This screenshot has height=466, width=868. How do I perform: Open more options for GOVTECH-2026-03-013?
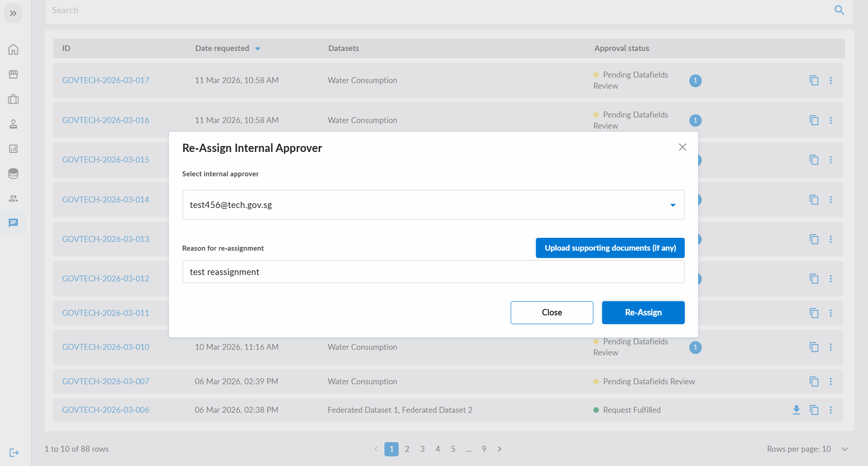coord(830,239)
